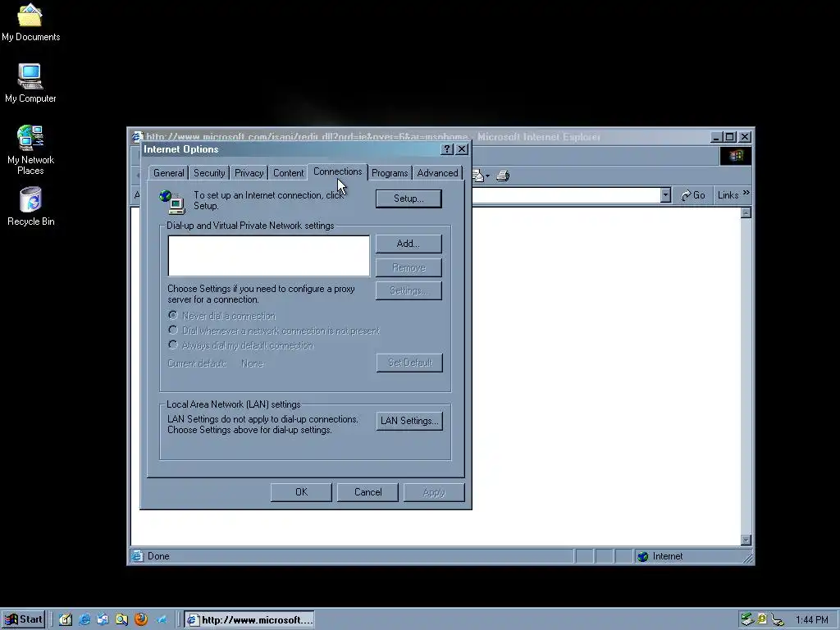The height and width of the screenshot is (630, 840).
Task: Click the blue arrow quick launch icon
Action: (161, 619)
